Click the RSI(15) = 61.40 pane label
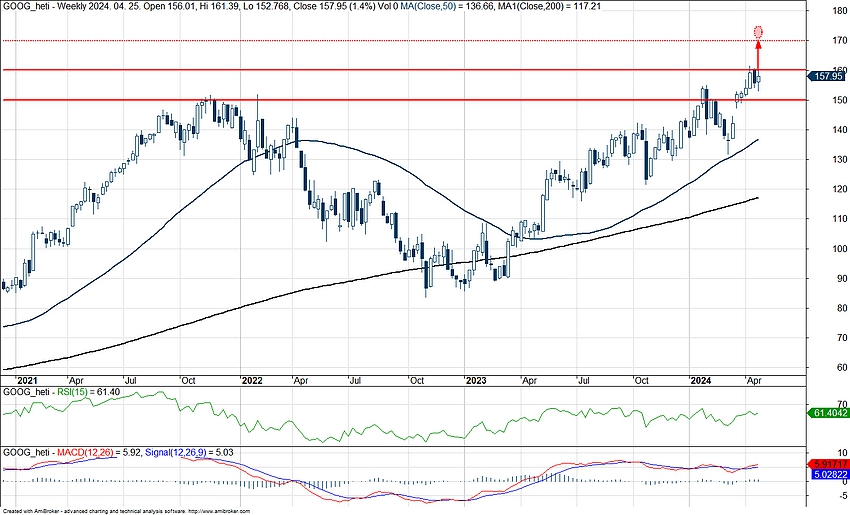Image resolution: width=850 pixels, height=515 pixels. pos(89,391)
